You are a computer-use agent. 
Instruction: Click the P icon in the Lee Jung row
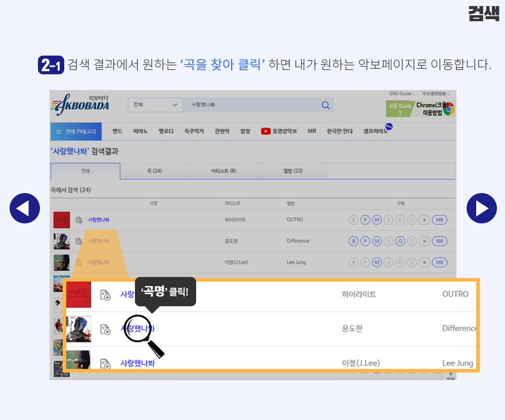coord(365,262)
